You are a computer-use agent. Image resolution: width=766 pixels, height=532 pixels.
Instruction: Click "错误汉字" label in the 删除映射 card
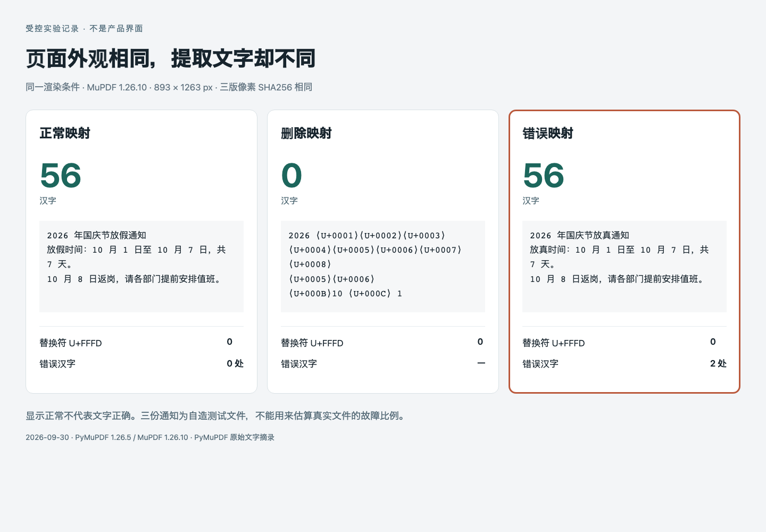point(299,364)
